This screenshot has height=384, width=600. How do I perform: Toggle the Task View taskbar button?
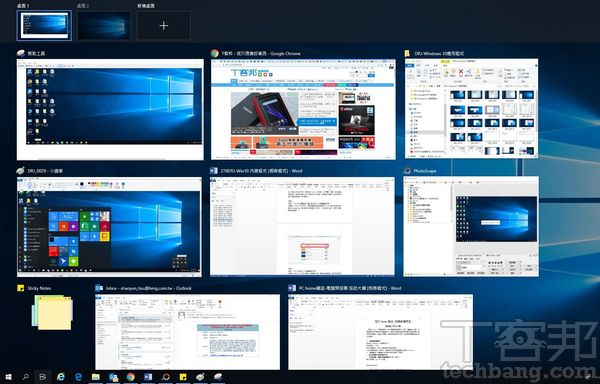(43, 377)
